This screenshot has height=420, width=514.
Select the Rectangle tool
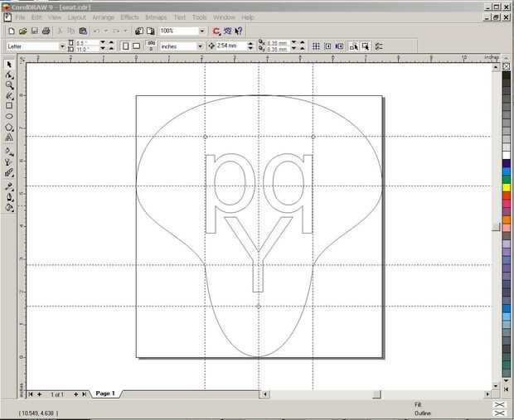pyautogui.click(x=9, y=106)
